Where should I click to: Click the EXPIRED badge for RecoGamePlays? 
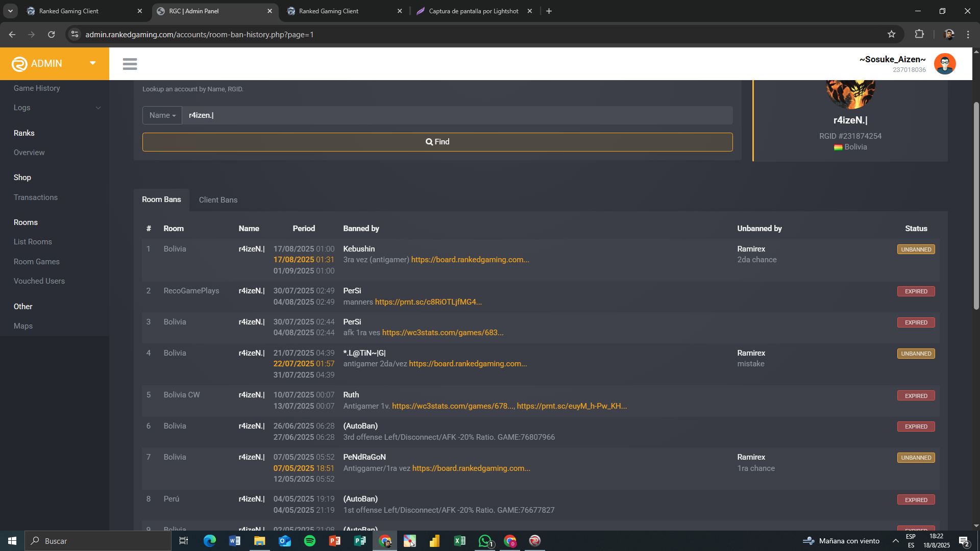pyautogui.click(x=916, y=291)
